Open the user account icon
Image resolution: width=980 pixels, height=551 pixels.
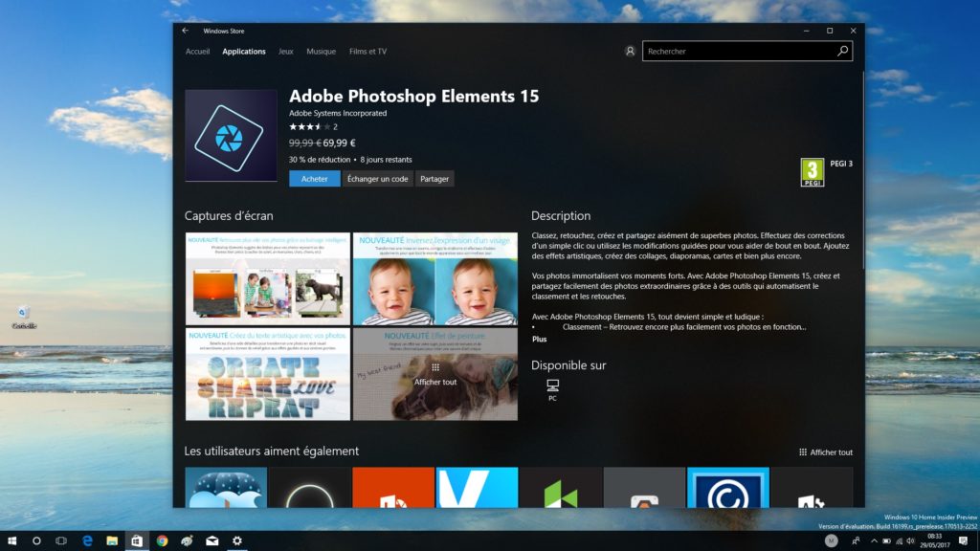[630, 52]
